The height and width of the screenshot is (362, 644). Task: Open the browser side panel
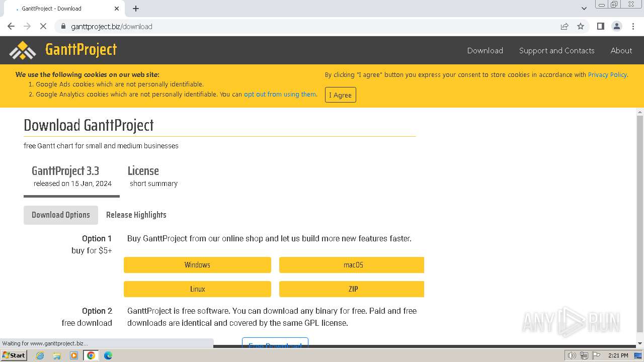(600, 26)
